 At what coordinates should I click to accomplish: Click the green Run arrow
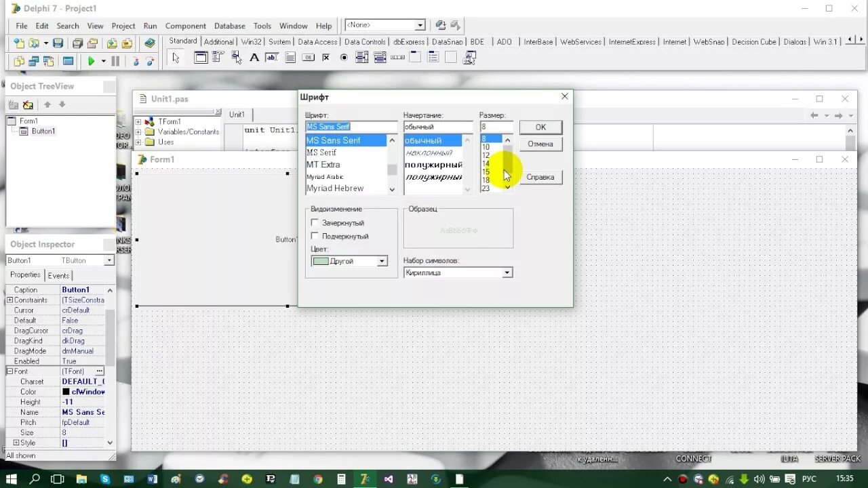point(92,61)
